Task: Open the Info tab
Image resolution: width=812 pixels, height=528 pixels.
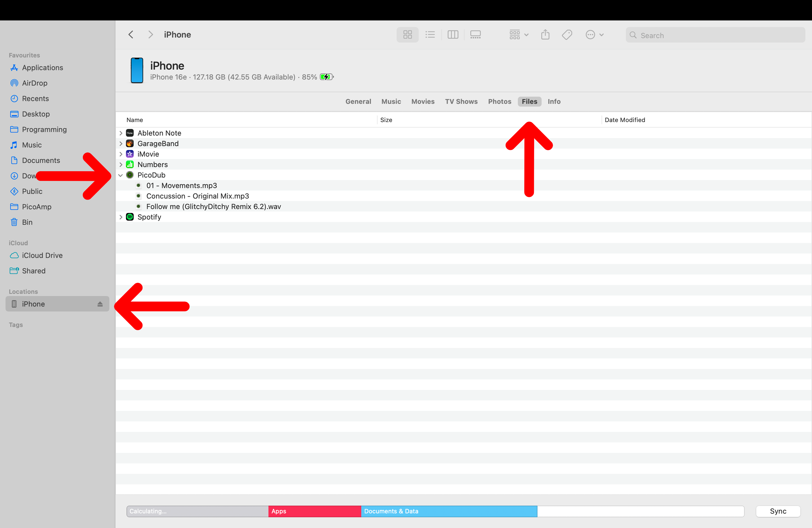Action: (554, 101)
